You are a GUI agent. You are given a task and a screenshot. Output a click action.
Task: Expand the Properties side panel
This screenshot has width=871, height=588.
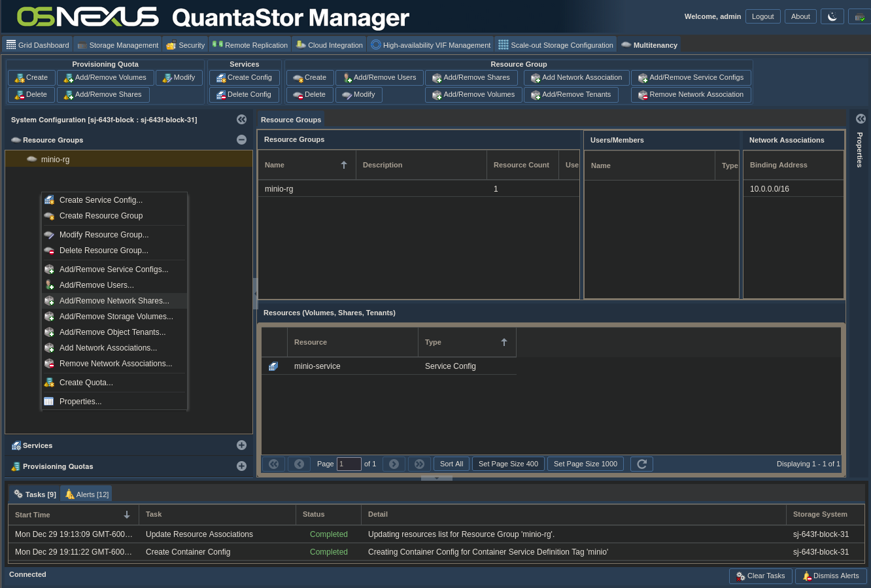tap(861, 119)
